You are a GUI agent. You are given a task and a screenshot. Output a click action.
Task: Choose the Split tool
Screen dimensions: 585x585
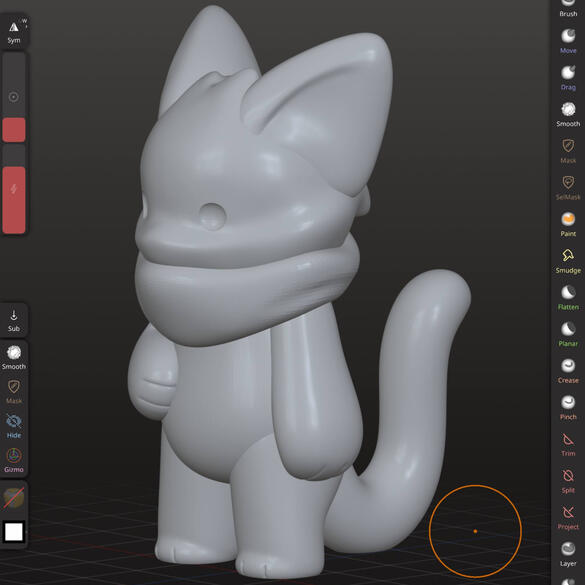pos(568,481)
